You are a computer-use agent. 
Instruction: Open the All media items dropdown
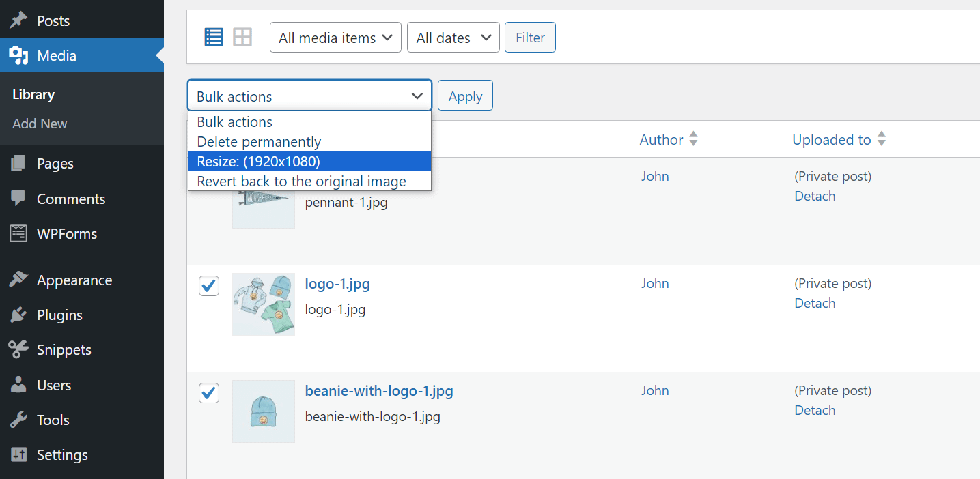(335, 37)
